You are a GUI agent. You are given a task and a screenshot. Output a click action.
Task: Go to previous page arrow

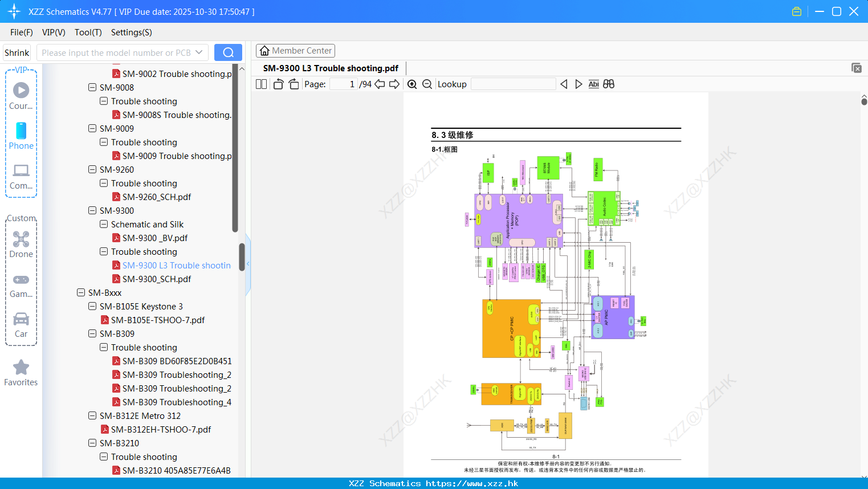click(x=380, y=84)
